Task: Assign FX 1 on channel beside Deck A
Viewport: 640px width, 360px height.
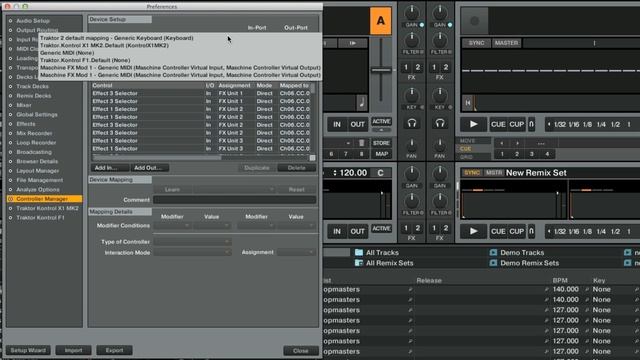Action: click(406, 67)
